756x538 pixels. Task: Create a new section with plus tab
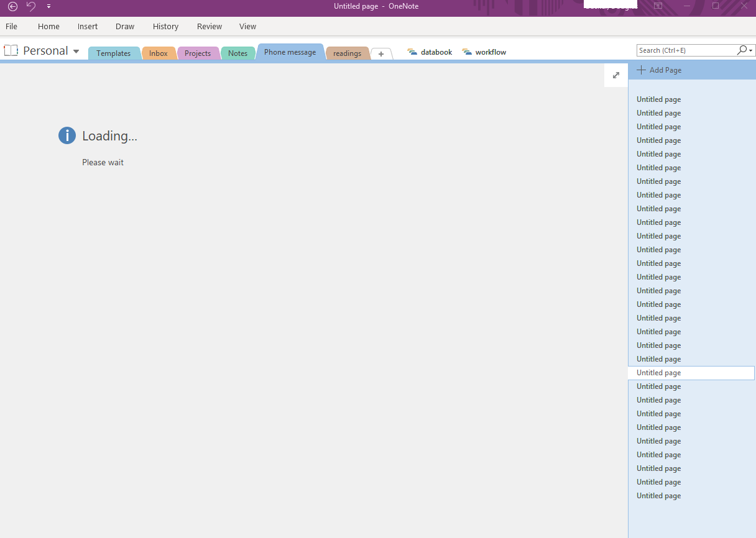pyautogui.click(x=381, y=54)
